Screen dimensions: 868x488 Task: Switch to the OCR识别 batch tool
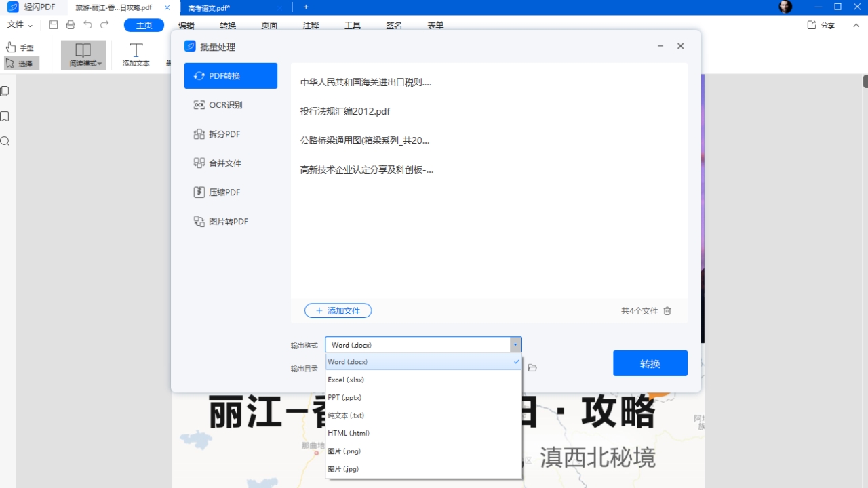click(224, 104)
